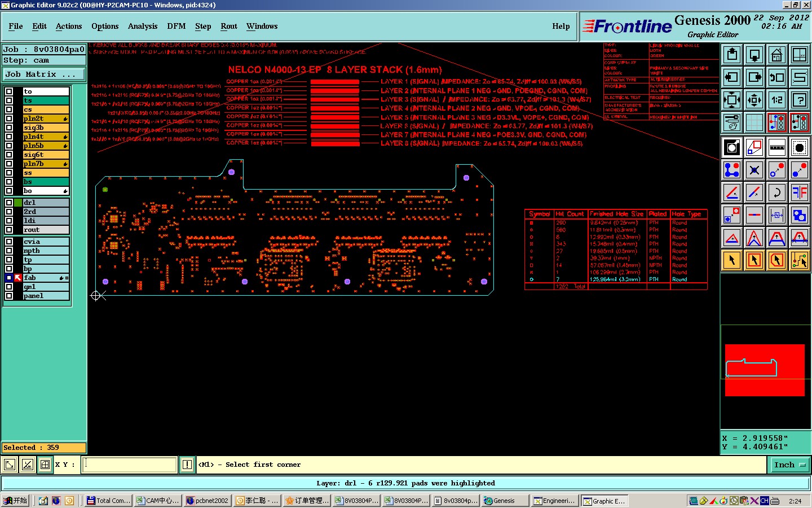Click the blue X delete point icon
The width and height of the screenshot is (812, 508).
[x=754, y=170]
